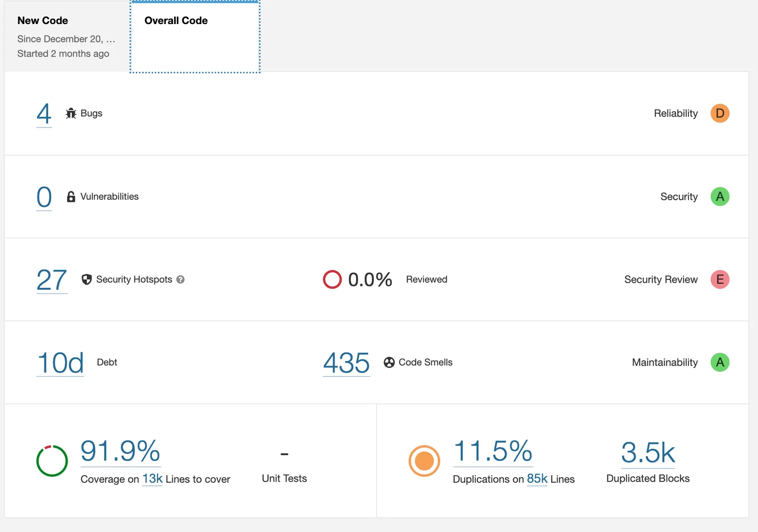This screenshot has height=532, width=758.
Task: Open the 3.5k duplicated blocks link
Action: 648,453
